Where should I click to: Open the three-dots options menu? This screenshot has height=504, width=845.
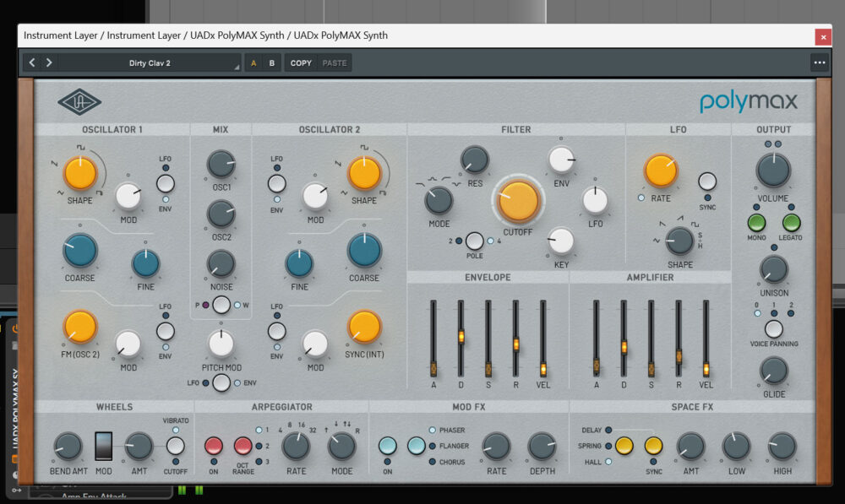pyautogui.click(x=819, y=62)
